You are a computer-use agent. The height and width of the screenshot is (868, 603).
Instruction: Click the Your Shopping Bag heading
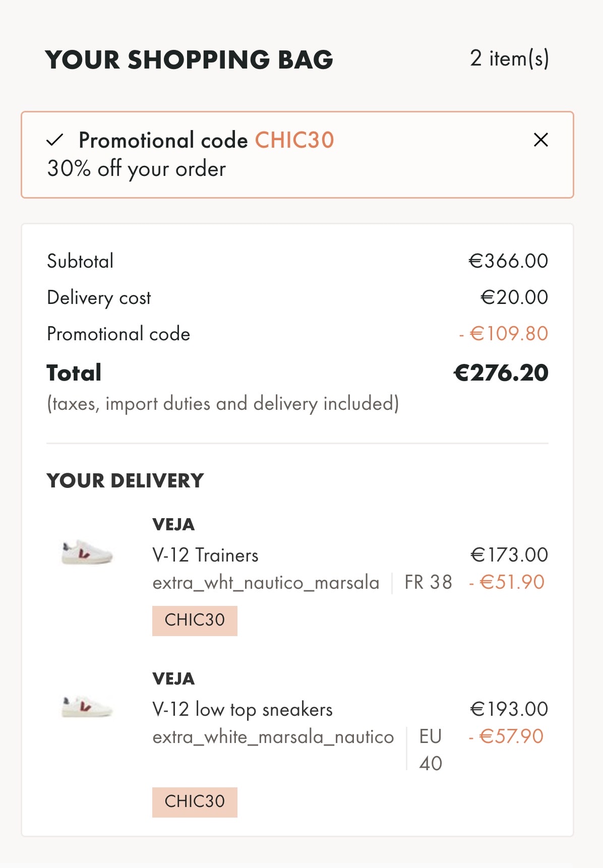pyautogui.click(x=189, y=59)
